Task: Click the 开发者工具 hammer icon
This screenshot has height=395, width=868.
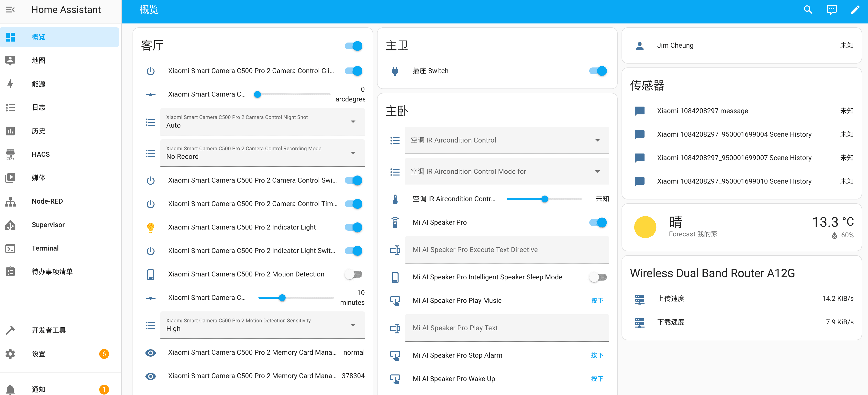Action: 11,330
